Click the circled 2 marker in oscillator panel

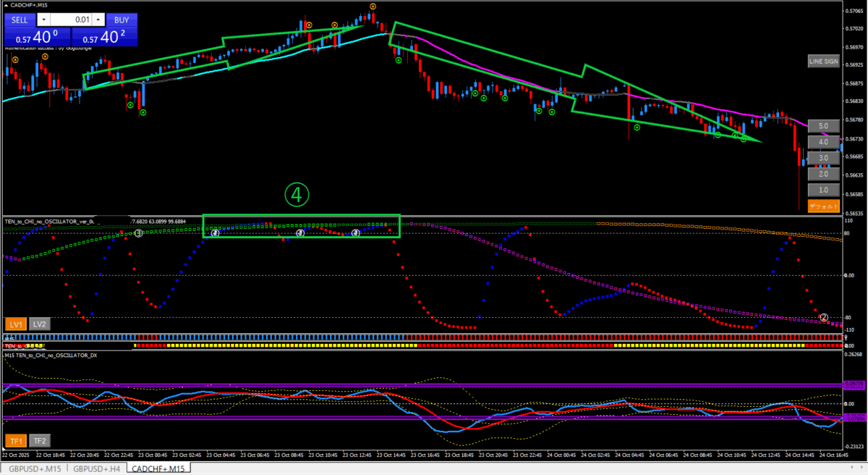click(824, 317)
